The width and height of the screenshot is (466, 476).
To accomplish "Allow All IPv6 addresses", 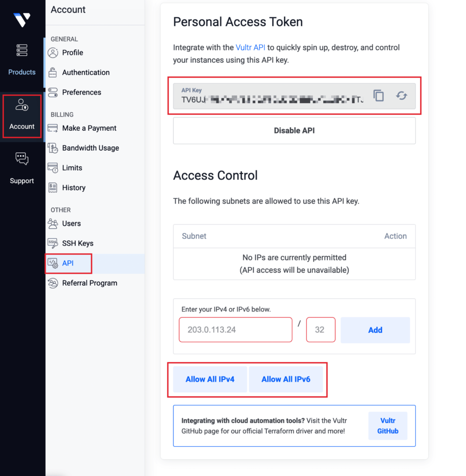I will click(286, 379).
